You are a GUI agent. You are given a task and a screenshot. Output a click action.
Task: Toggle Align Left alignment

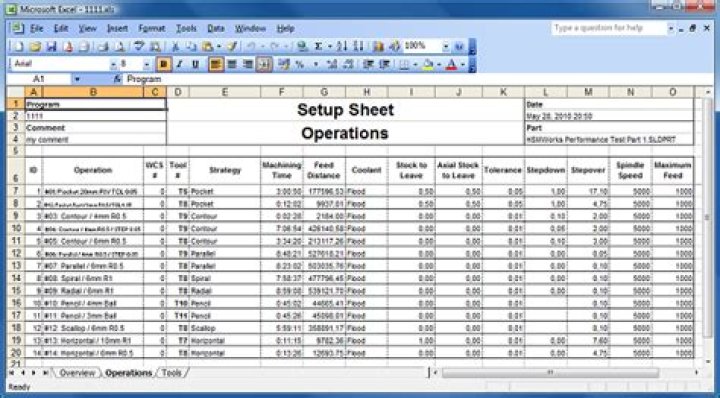point(216,64)
